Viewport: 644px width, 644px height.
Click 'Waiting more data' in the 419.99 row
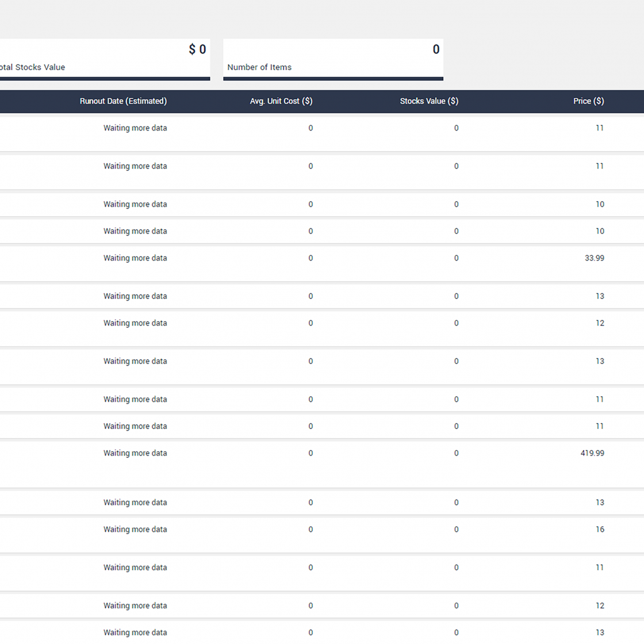tap(135, 453)
